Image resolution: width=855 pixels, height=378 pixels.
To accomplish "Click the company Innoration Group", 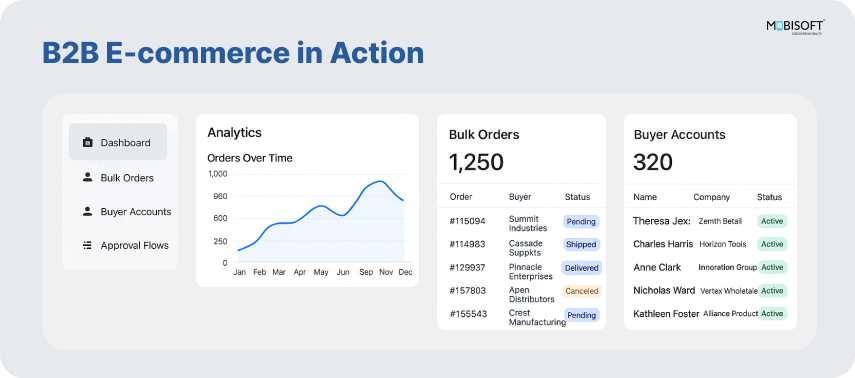I will pos(727,268).
